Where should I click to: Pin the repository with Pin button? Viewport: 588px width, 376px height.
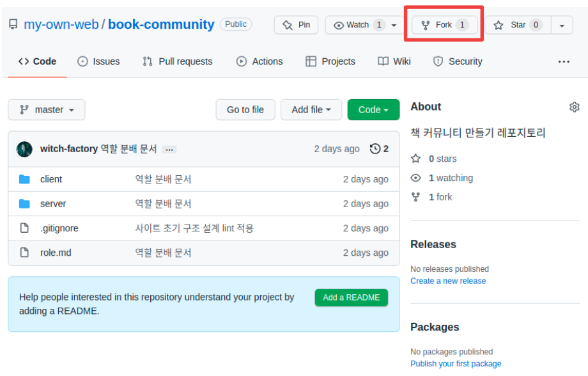[297, 25]
